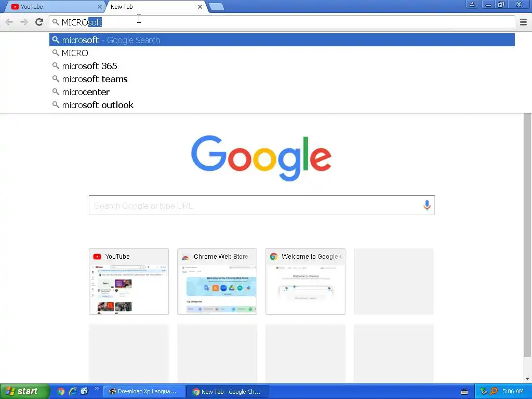Expand the quick launch chevron
Viewport: 532px width, 399px height.
pyautogui.click(x=97, y=389)
